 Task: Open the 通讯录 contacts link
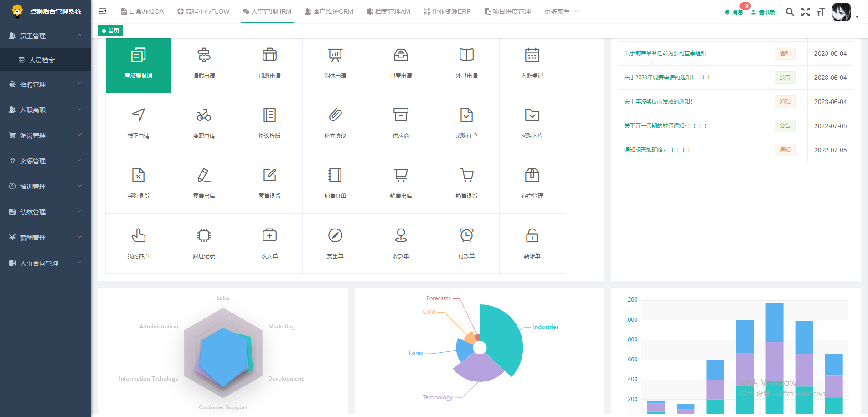(x=763, y=12)
